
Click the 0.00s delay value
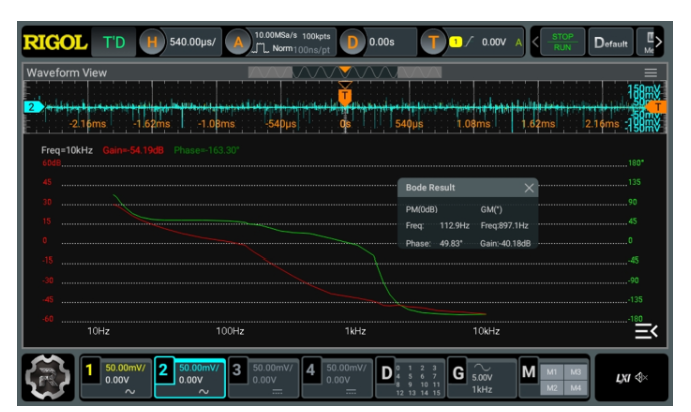pyautogui.click(x=382, y=42)
